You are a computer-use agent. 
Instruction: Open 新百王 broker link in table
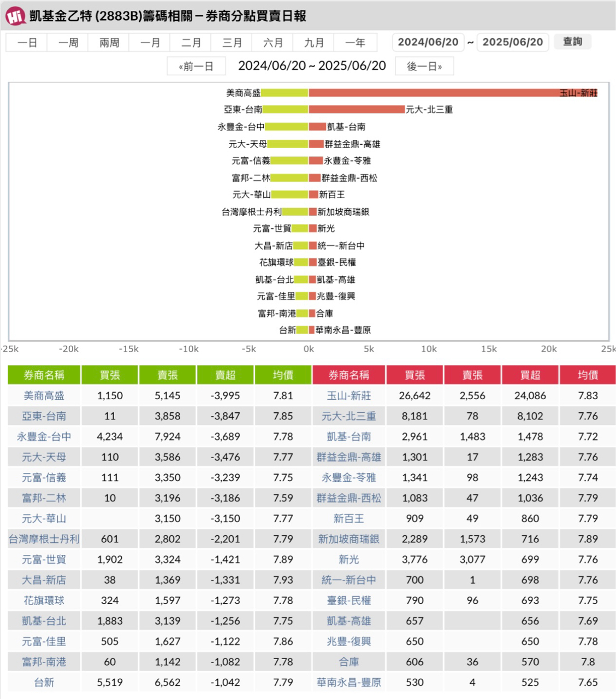coord(348,519)
